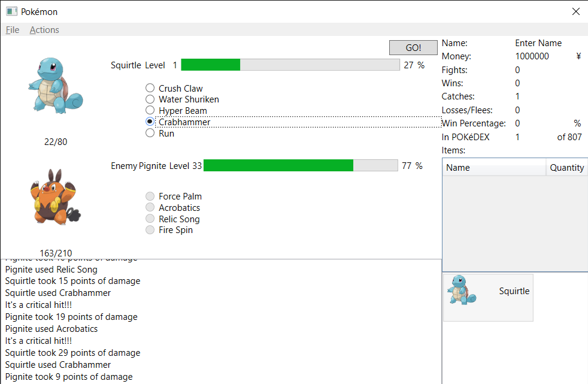Click log line 'Squirtle took 29 points of damage'
Viewport: 588px width, 384px height.
pos(72,353)
